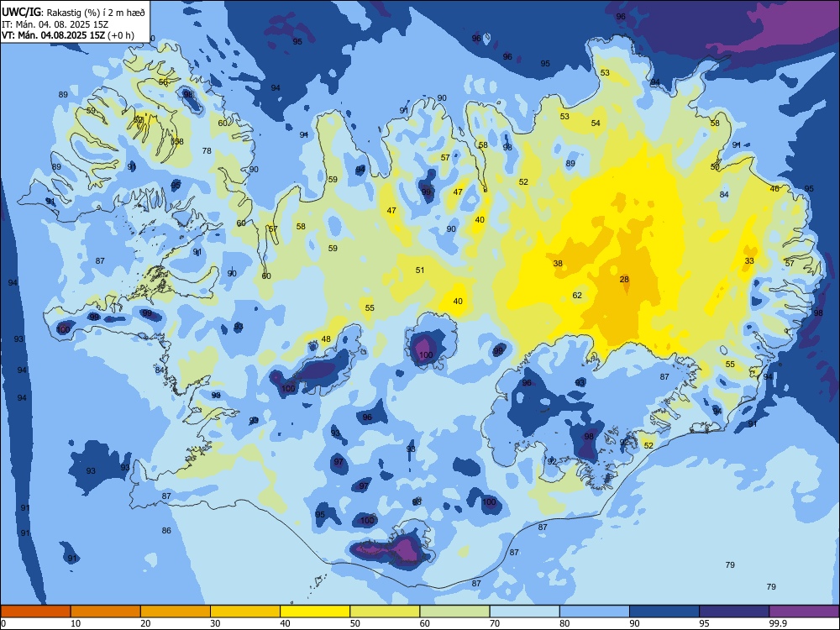Click the orange 10–20 legend swatch
The image size is (840, 630).
point(106,612)
